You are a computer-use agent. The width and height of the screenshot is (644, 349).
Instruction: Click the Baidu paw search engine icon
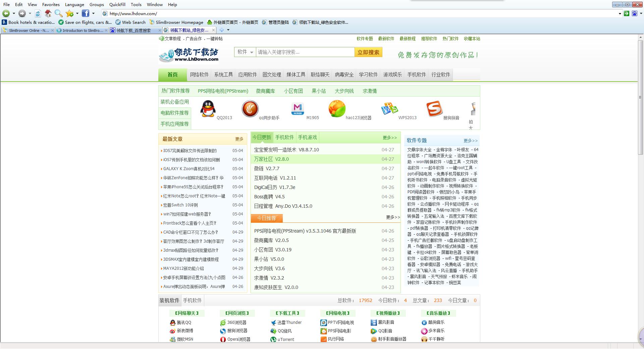[634, 13]
